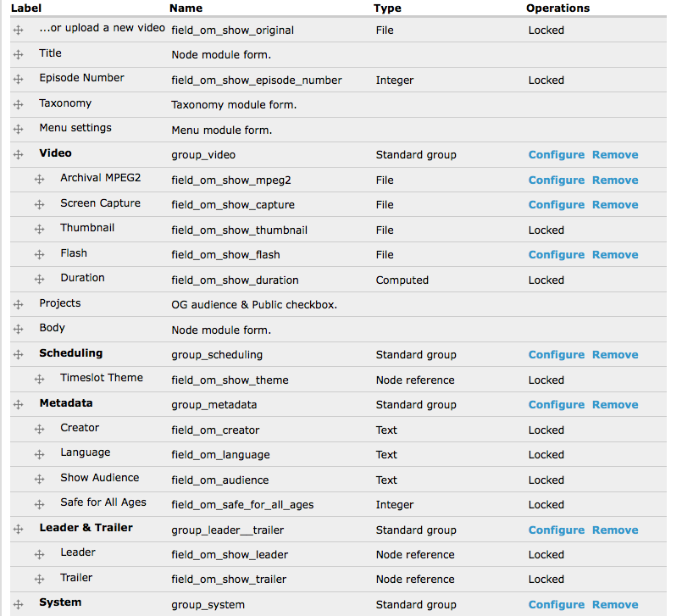Click the Video group drag handle
This screenshot has height=616, width=682.
(18, 155)
